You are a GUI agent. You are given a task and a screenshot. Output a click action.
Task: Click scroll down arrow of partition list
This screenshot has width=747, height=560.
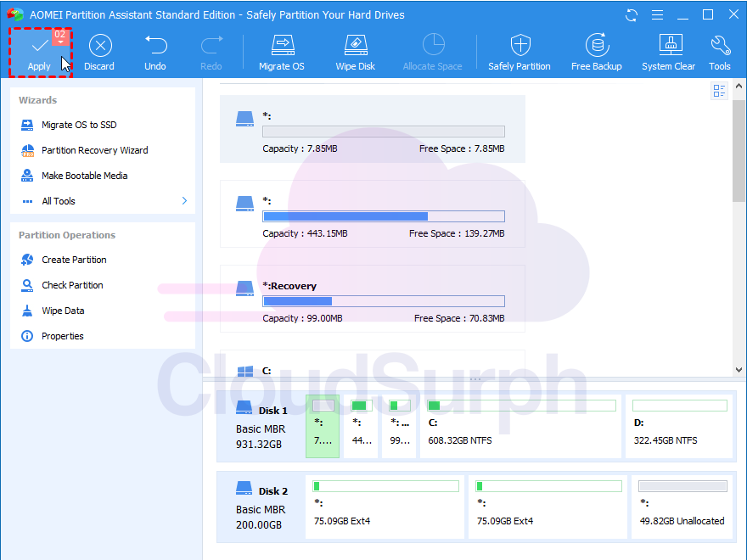[739, 370]
